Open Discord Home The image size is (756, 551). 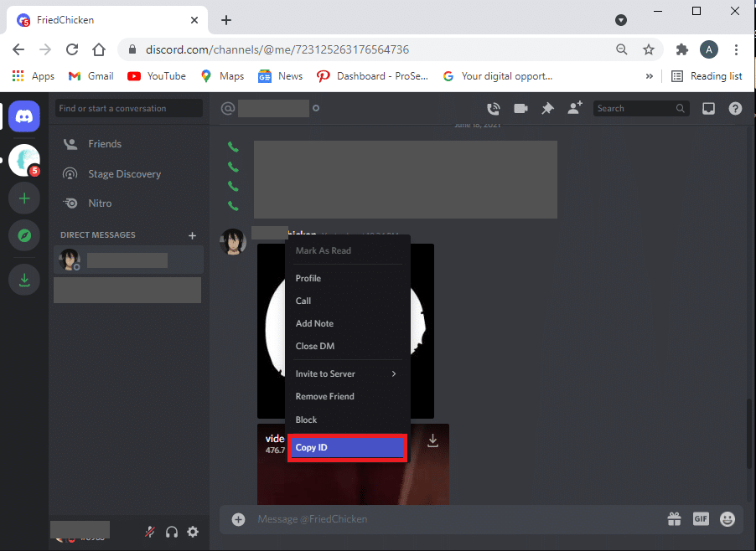tap(23, 116)
